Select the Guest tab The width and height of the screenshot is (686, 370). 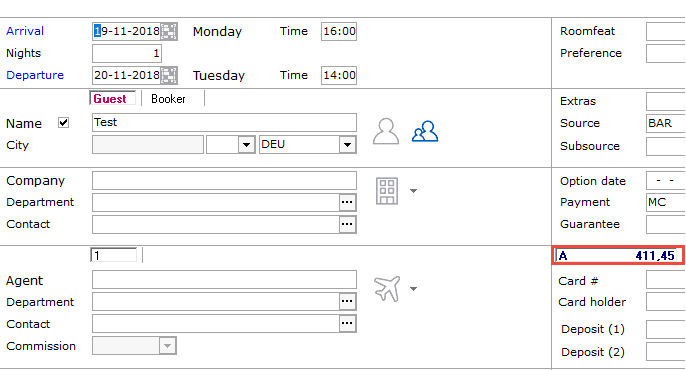pos(110,99)
